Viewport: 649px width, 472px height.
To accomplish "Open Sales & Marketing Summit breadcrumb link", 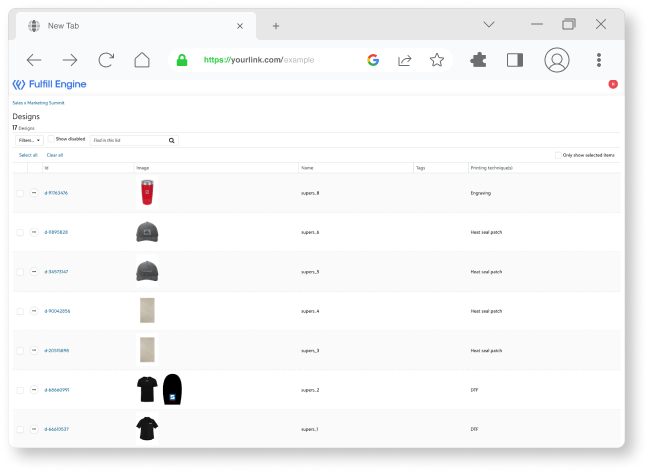I will click(38, 103).
